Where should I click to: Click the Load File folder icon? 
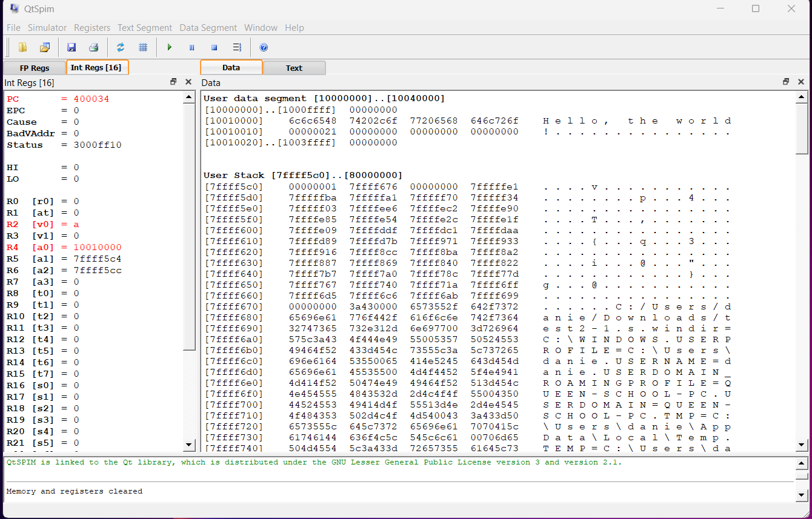23,47
